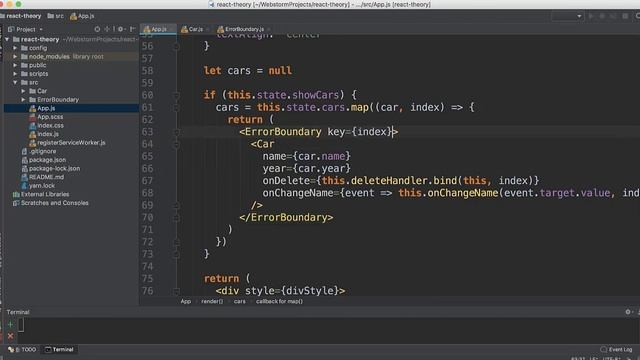Open the Terminal panel settings gear
The width and height of the screenshot is (640, 360).
click(x=628, y=312)
